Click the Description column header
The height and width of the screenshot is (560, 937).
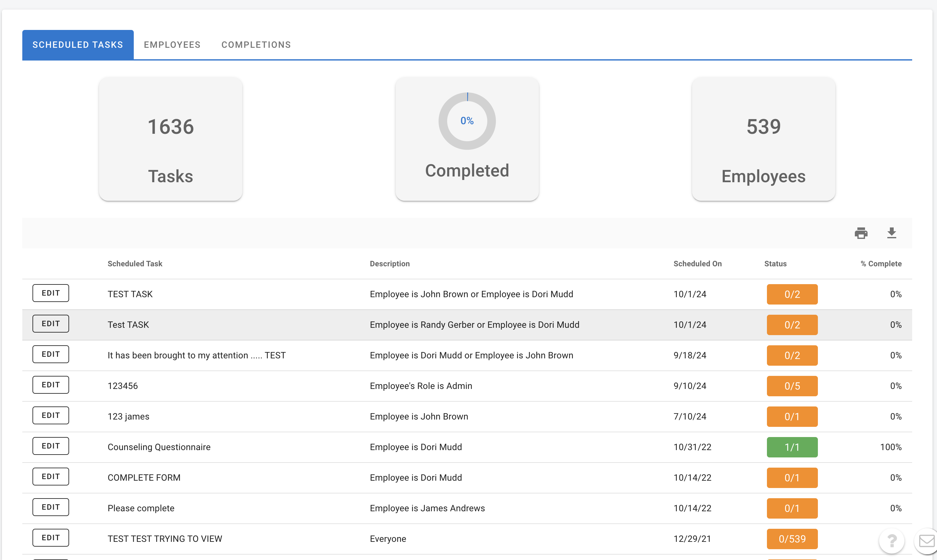(x=390, y=264)
